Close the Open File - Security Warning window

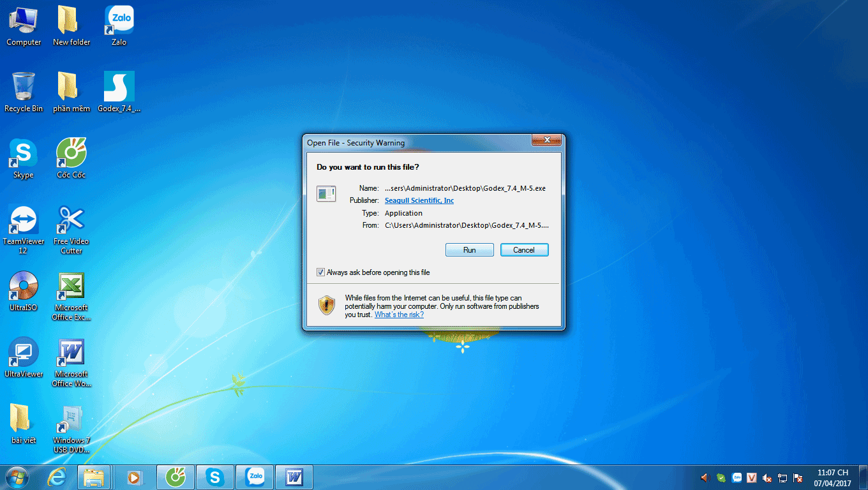[546, 140]
